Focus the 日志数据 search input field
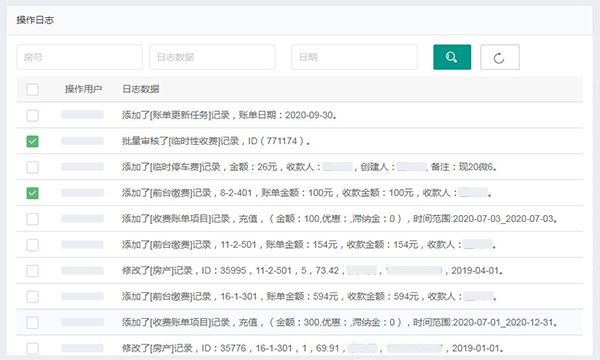Image resolution: width=600 pixels, height=360 pixels. [x=212, y=57]
